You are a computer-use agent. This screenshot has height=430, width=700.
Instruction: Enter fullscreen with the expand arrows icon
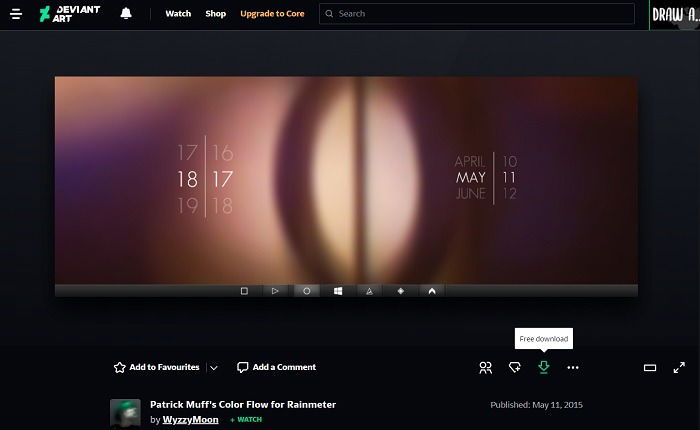pos(679,367)
